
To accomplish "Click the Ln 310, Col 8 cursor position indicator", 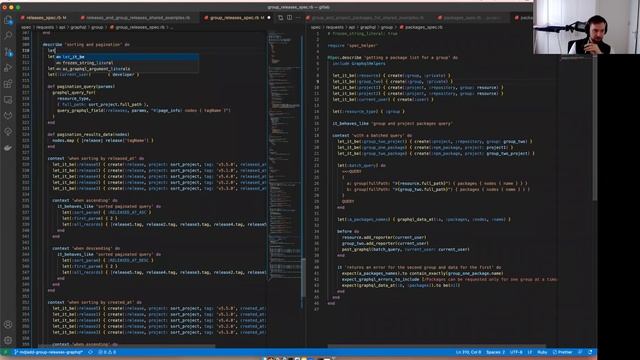I will point(468,352).
